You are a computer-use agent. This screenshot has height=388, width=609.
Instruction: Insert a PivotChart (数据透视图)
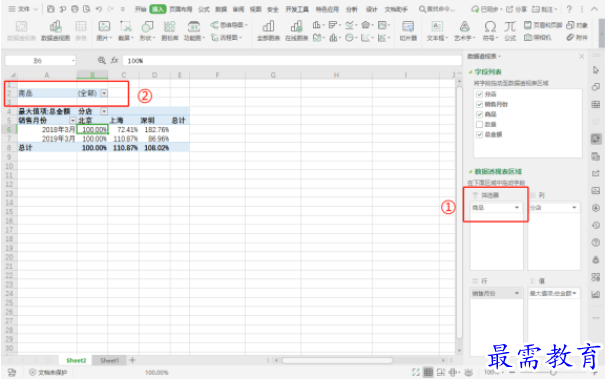[x=56, y=30]
